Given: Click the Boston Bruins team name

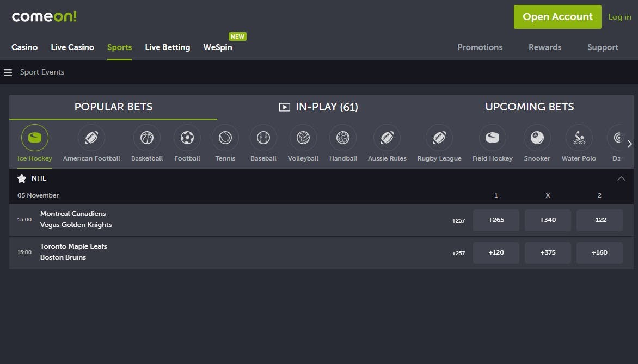Looking at the screenshot, I should 63,257.
